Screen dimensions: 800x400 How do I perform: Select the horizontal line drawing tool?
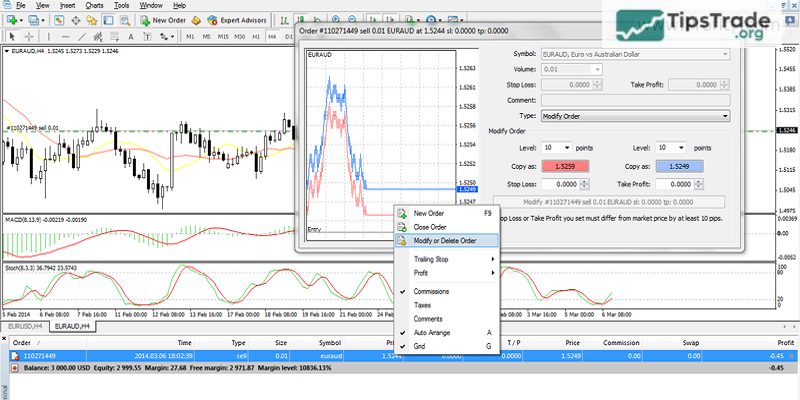click(66, 38)
